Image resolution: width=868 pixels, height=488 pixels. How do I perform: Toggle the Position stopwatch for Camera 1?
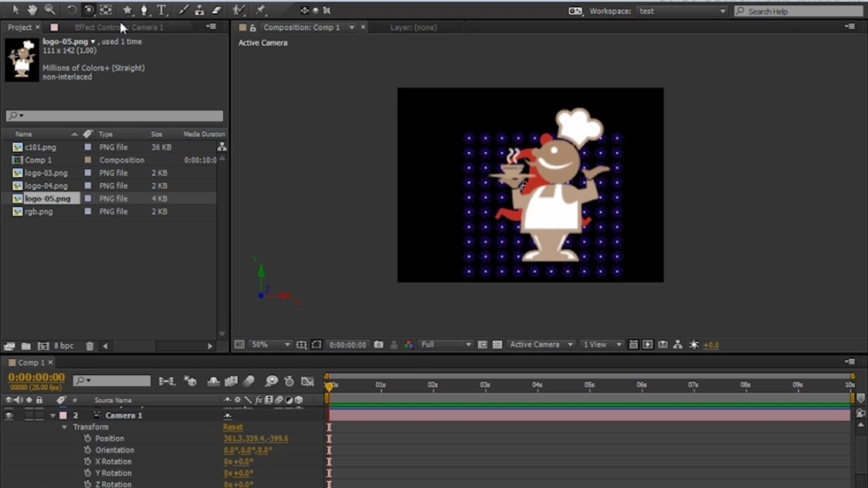[x=87, y=439]
